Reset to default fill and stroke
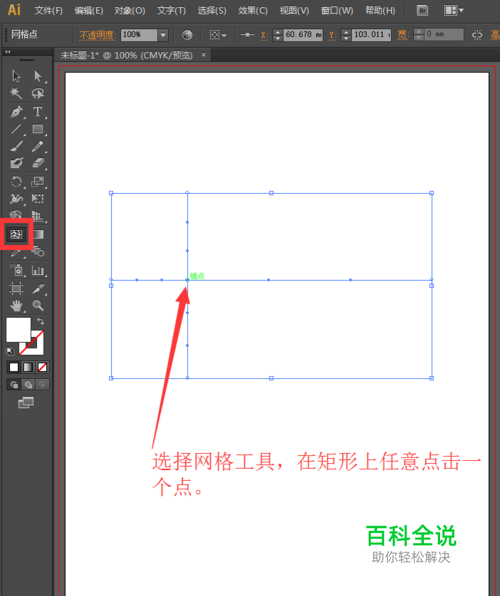This screenshot has width=500, height=596. (10, 351)
